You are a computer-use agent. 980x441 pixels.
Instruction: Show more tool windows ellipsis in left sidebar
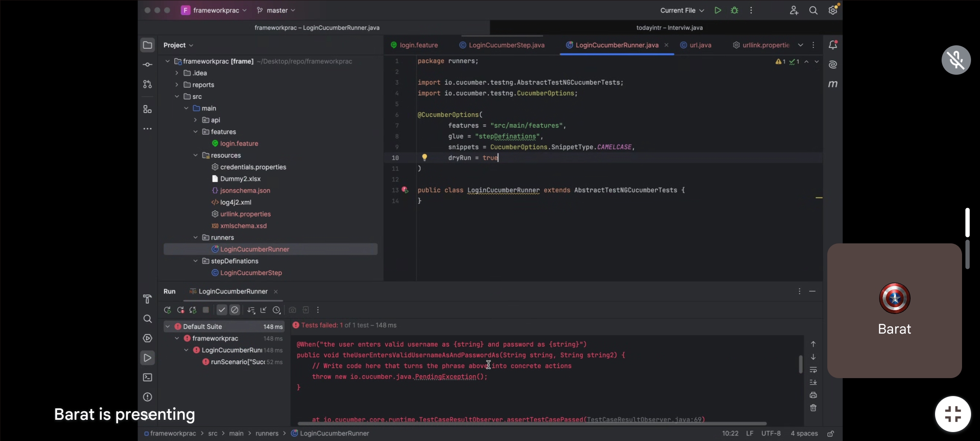[147, 129]
